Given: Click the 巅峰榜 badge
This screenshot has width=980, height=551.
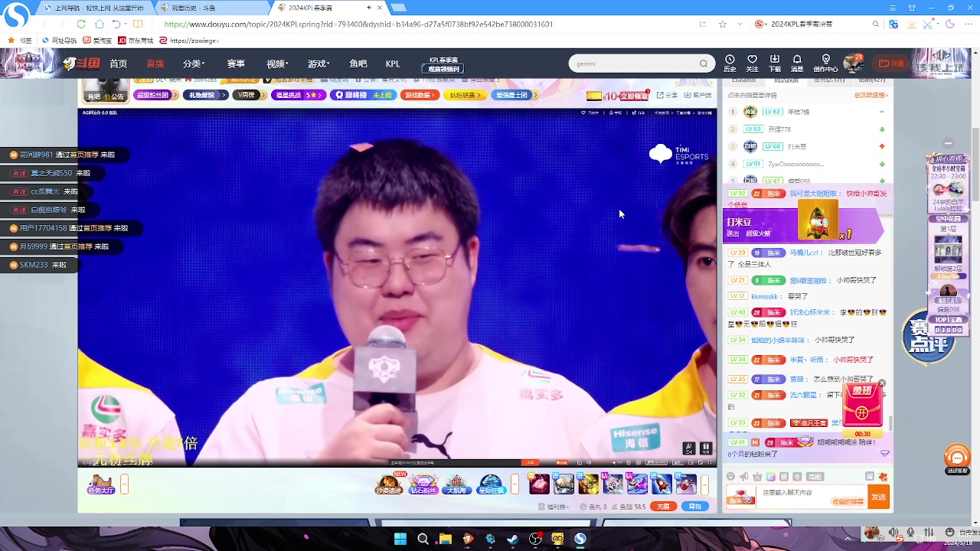Looking at the screenshot, I should (x=364, y=95).
